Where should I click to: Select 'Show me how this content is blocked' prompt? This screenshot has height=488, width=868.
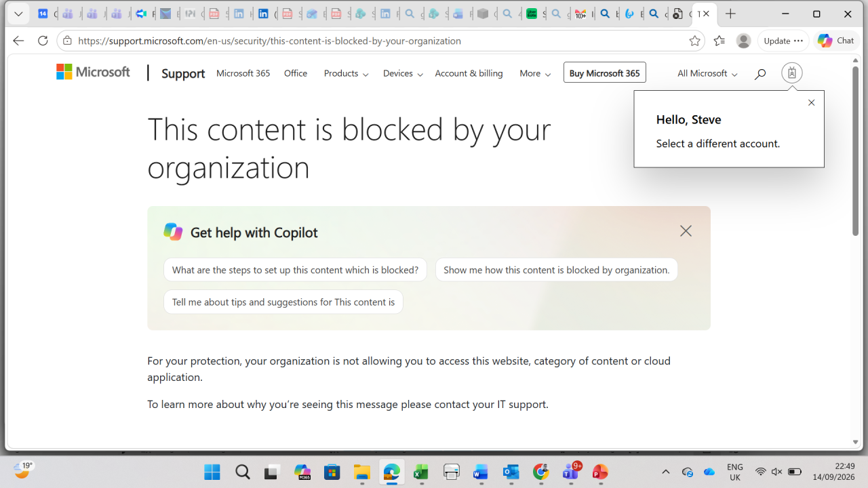point(556,270)
